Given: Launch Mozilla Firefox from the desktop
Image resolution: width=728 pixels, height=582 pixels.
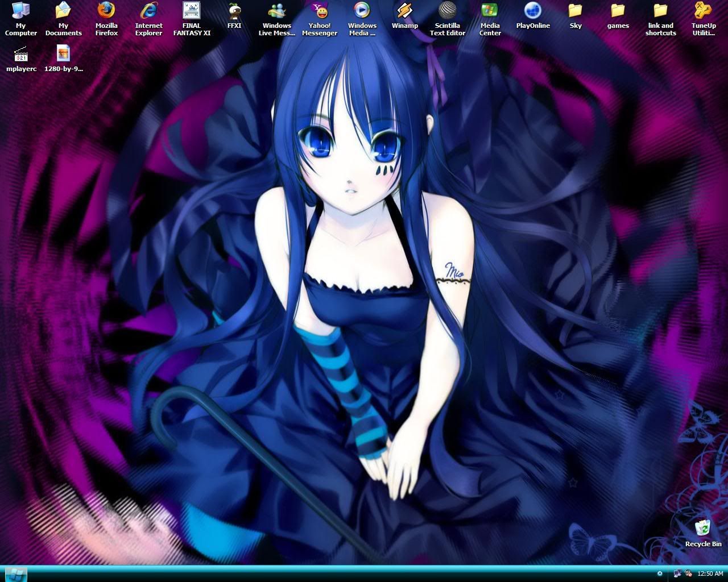Looking at the screenshot, I should coord(106,18).
